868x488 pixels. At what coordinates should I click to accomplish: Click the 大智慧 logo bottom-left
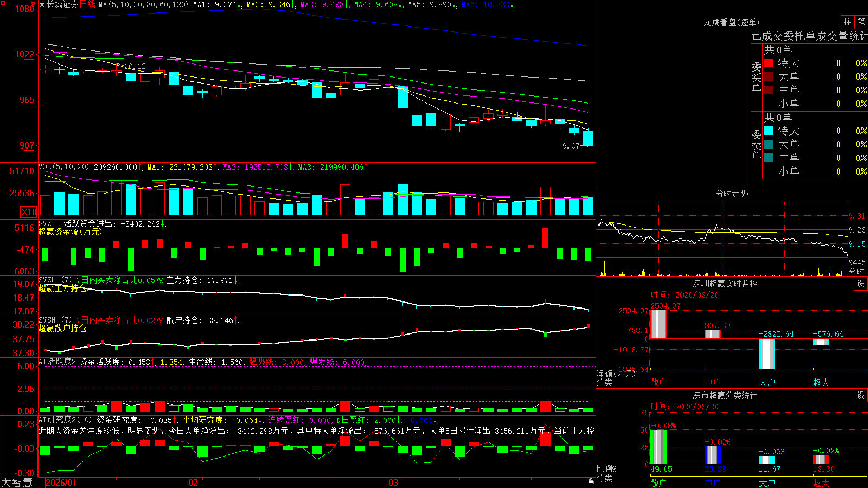[17, 482]
